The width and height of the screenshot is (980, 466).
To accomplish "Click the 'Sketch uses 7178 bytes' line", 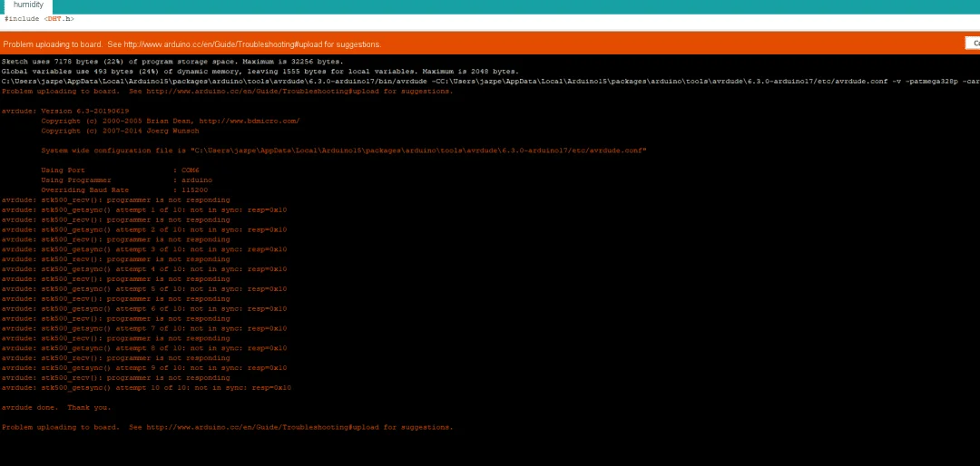I will [x=172, y=62].
